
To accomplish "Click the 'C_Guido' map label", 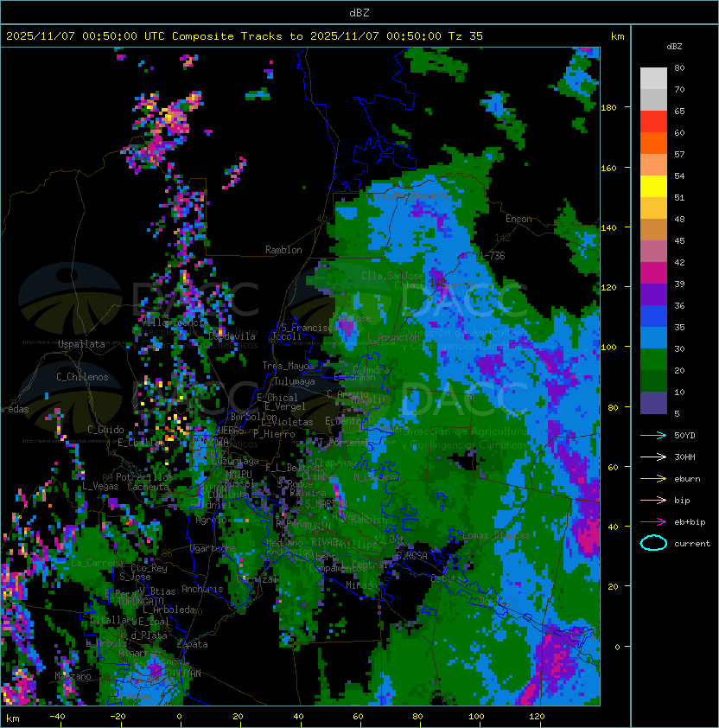I will [x=105, y=430].
